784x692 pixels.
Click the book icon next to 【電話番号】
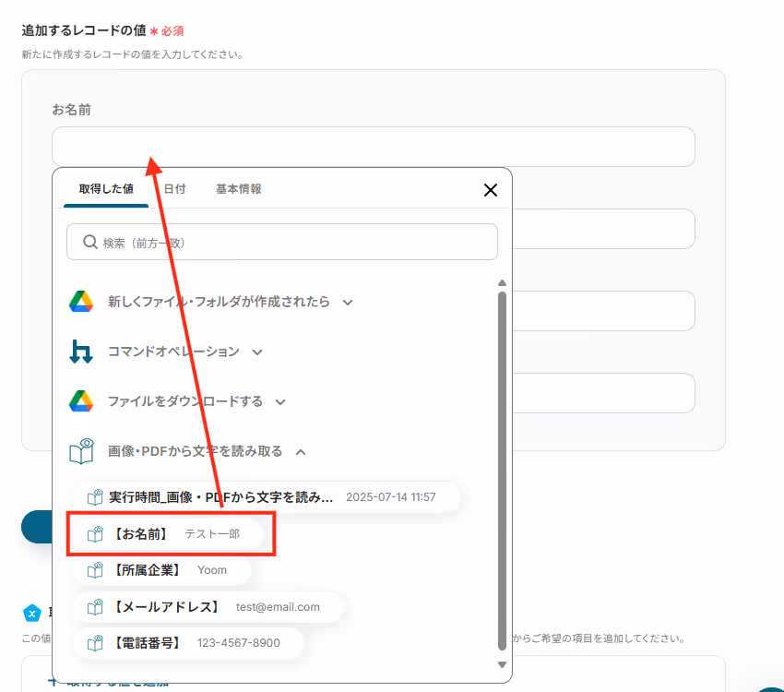pos(95,643)
